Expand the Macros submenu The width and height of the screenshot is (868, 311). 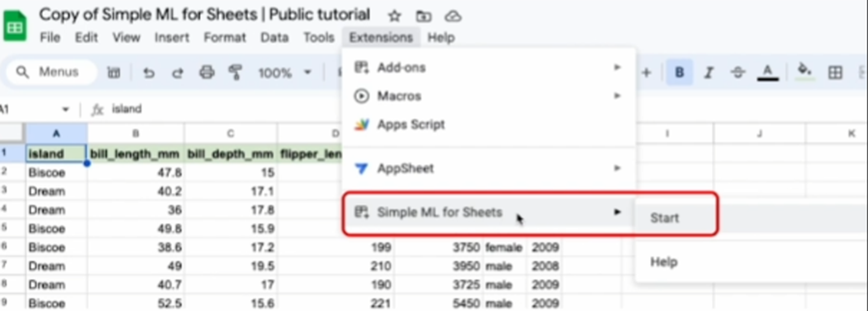[x=489, y=96]
